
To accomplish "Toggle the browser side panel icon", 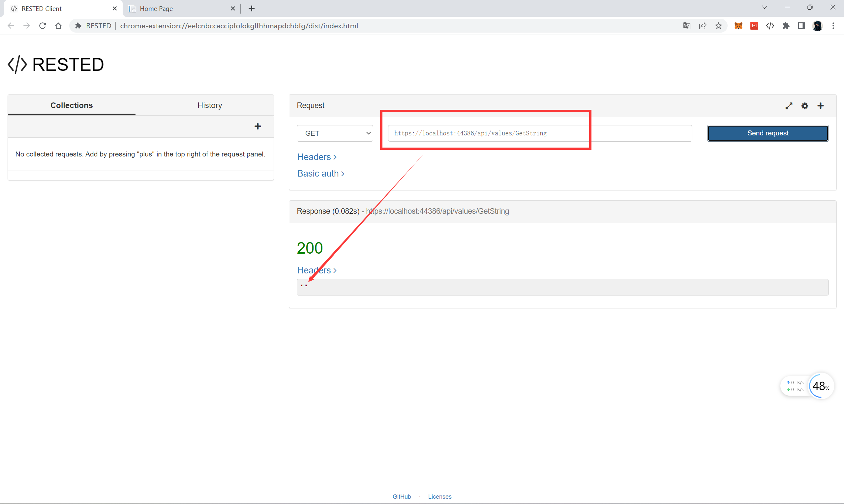I will pos(801,26).
